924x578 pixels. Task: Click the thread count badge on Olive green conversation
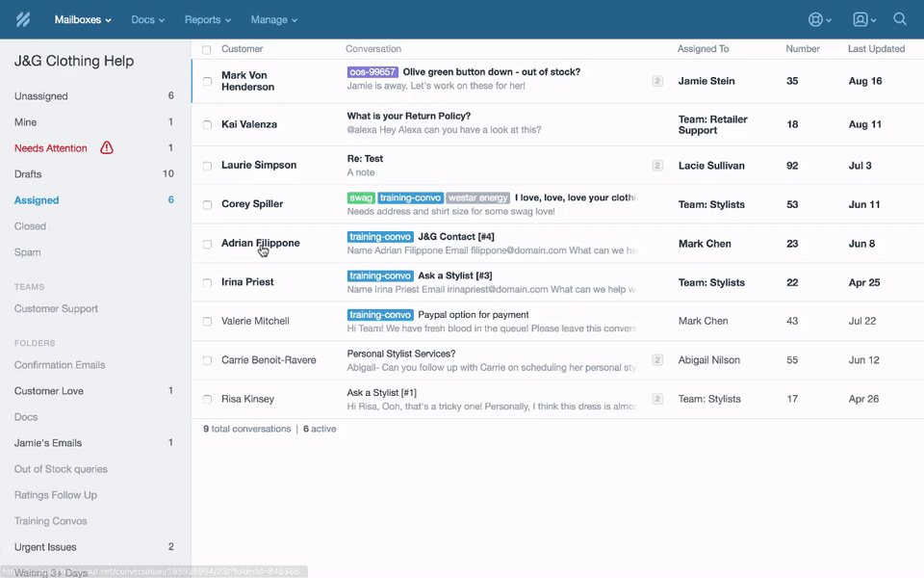coord(657,82)
